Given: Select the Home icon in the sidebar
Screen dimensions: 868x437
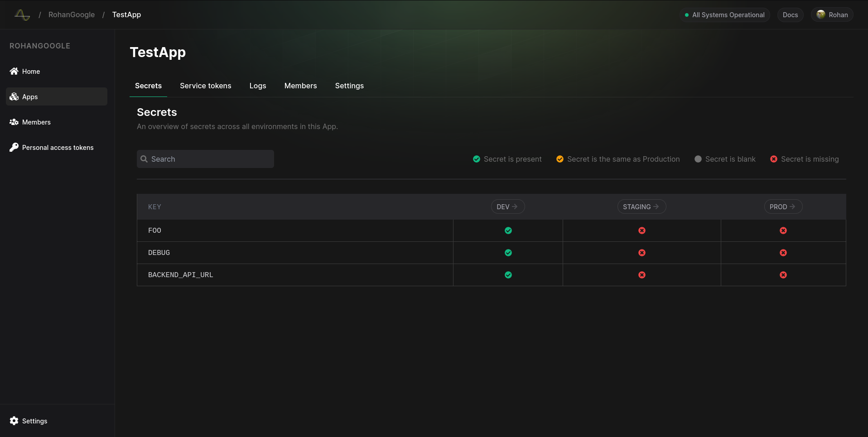Looking at the screenshot, I should pos(14,71).
